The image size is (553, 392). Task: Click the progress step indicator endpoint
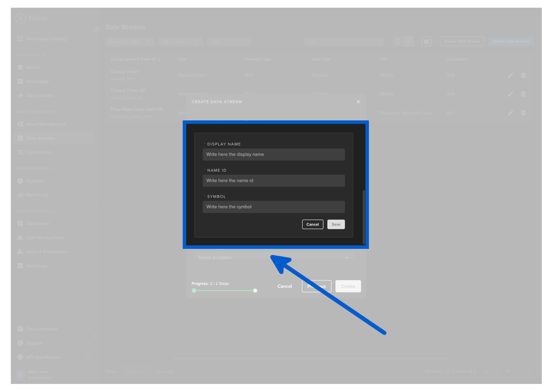pyautogui.click(x=255, y=290)
